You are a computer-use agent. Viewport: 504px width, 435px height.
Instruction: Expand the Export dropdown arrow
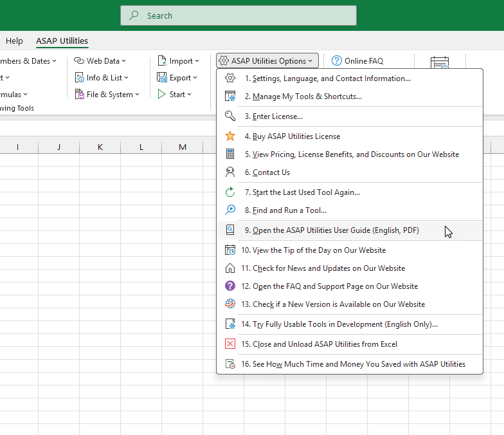tap(195, 77)
